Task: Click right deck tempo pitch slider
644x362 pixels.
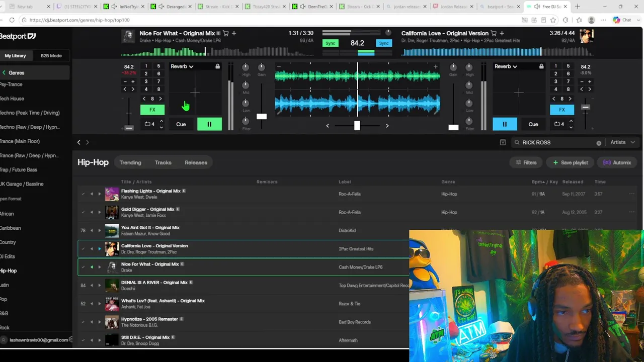Action: 585,107
